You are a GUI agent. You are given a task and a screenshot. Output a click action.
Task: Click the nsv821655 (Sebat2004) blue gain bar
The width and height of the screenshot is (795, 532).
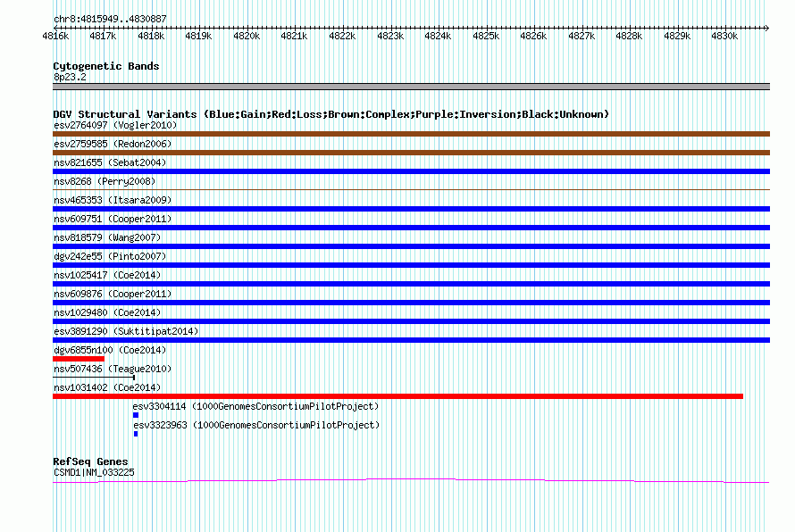(411, 171)
